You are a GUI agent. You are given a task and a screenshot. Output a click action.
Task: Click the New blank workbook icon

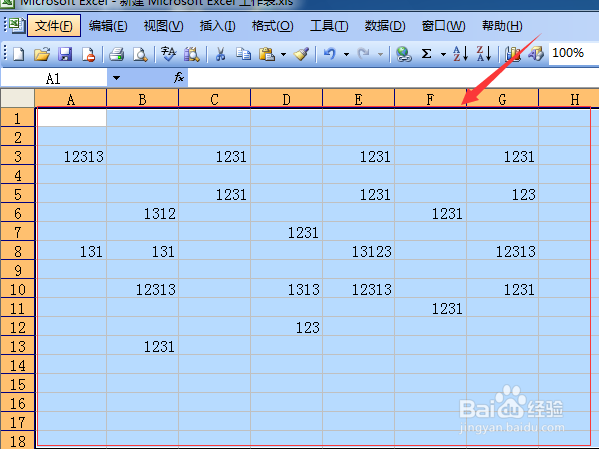coord(18,54)
